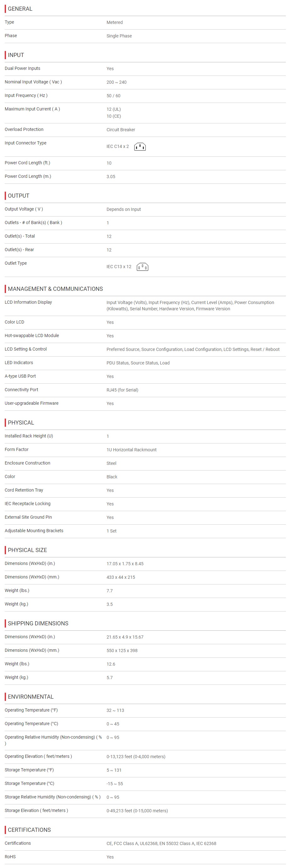
Task: Click the MANAGEMENT & COMMUNICATIONS heading
Action: coord(55,289)
